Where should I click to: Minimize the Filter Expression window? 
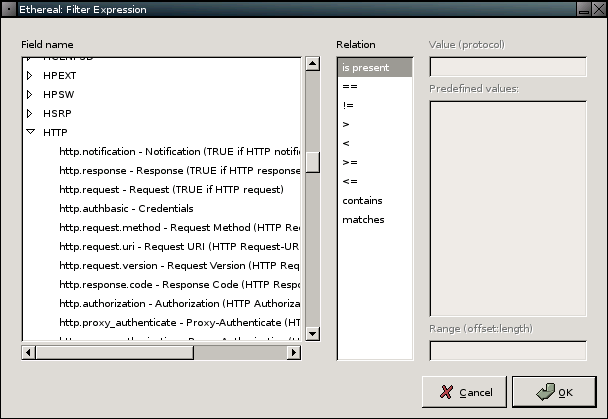(x=584, y=9)
